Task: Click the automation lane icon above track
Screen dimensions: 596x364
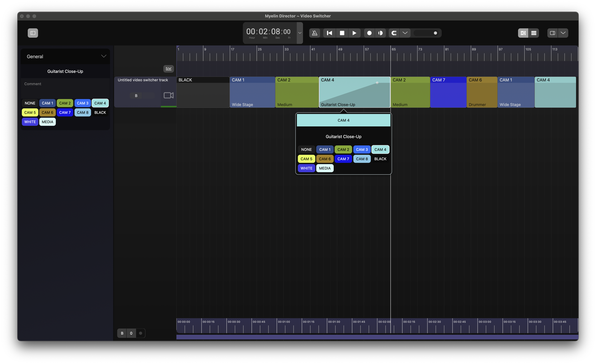Action: [x=168, y=69]
